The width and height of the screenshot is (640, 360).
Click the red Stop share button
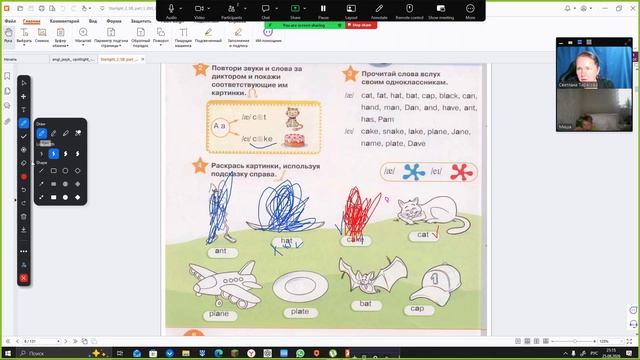pyautogui.click(x=361, y=25)
